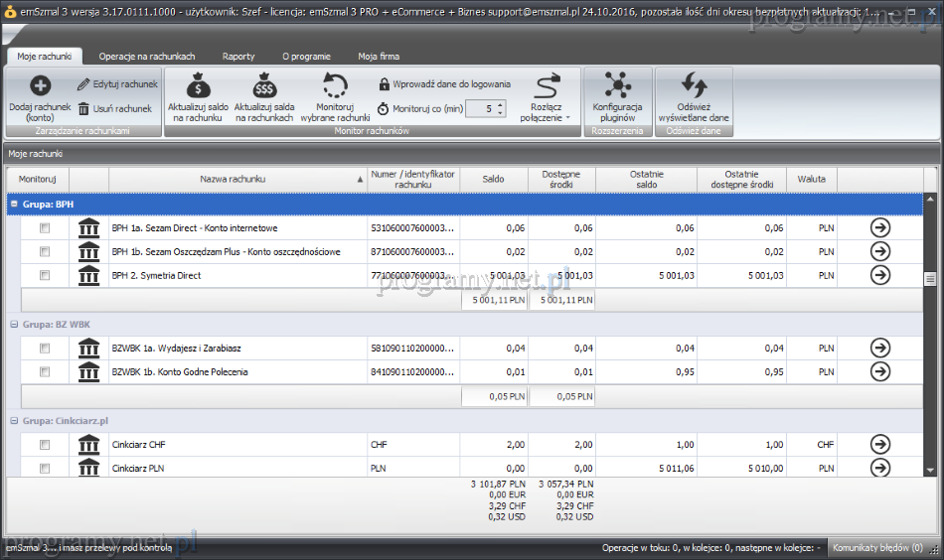Click Aktualizuj saldo na rachunku money bag icon
The image size is (944, 560).
198,86
